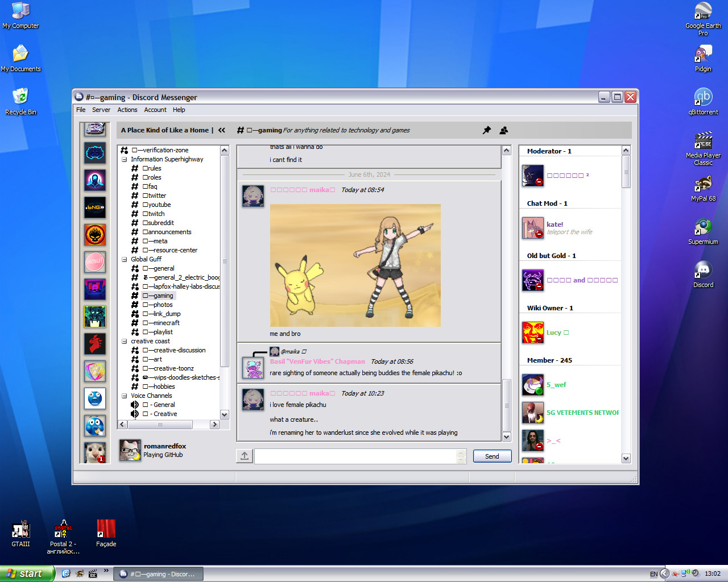Open the minecraft channel
728x582 pixels.
point(166,323)
